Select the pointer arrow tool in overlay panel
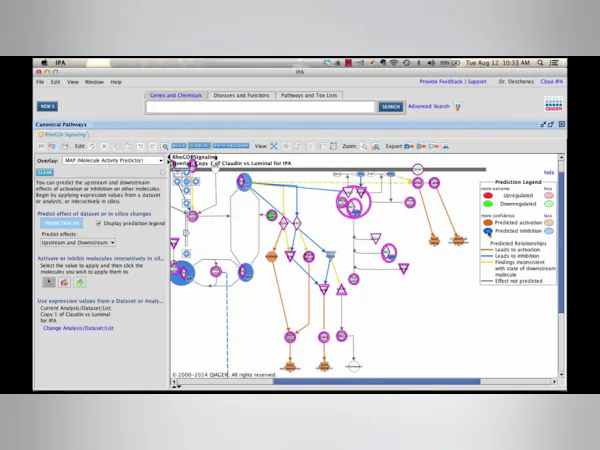Screen dimensions: 600x450 tap(49, 282)
